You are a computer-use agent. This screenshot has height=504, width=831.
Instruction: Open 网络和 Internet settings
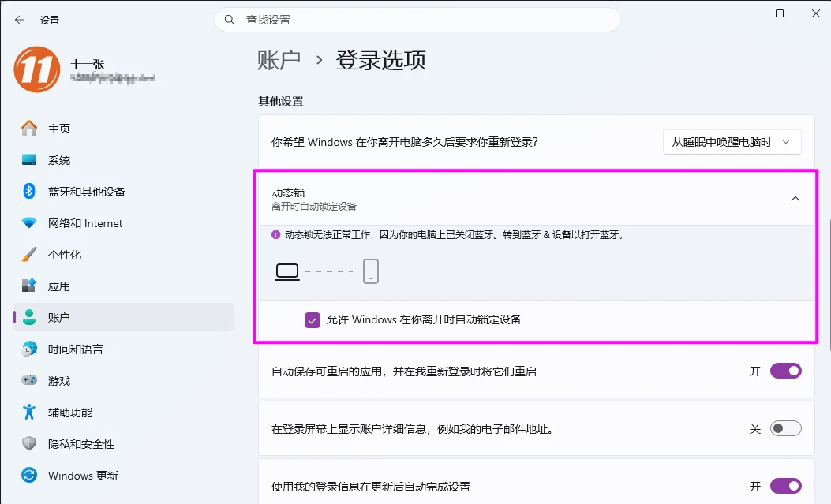(x=124, y=223)
